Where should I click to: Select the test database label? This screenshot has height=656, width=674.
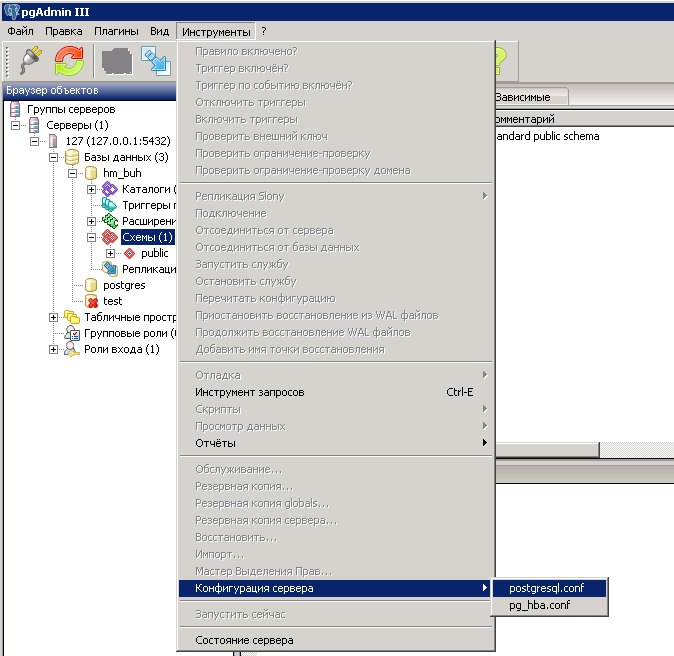pyautogui.click(x=113, y=301)
